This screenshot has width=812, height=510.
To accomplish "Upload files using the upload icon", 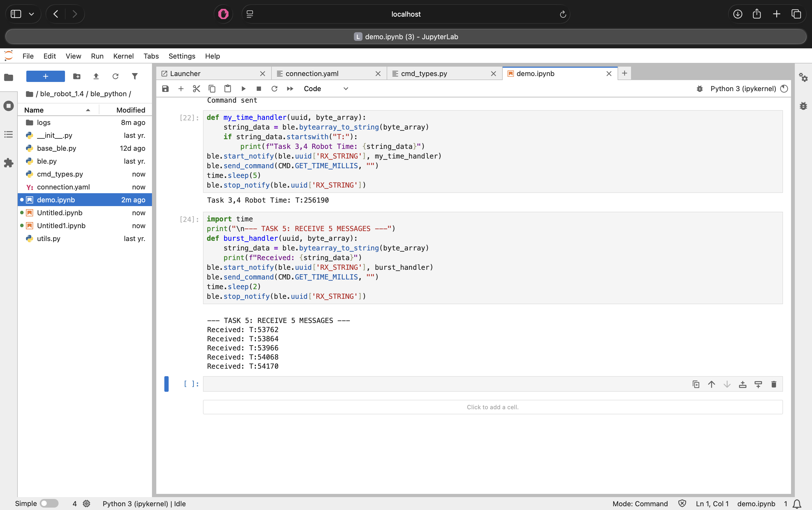I will [x=96, y=76].
